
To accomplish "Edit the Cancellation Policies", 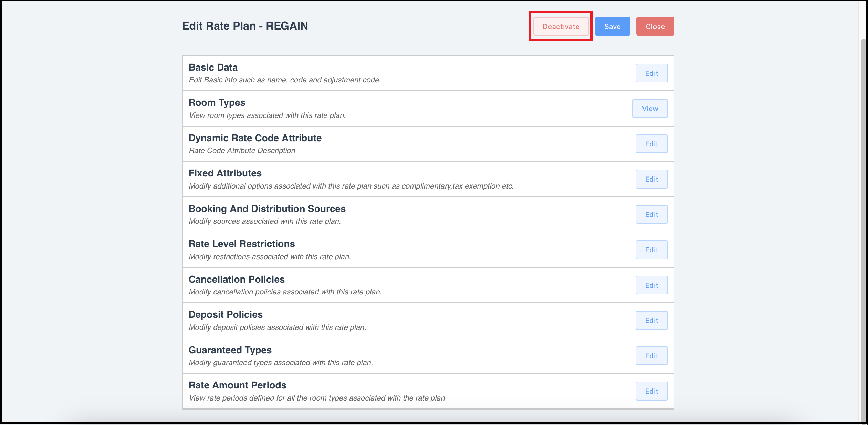I will (651, 285).
